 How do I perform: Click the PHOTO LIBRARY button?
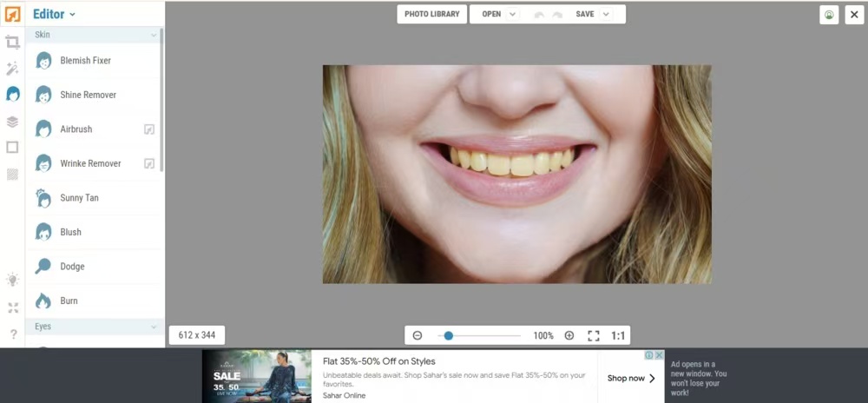[x=431, y=14]
